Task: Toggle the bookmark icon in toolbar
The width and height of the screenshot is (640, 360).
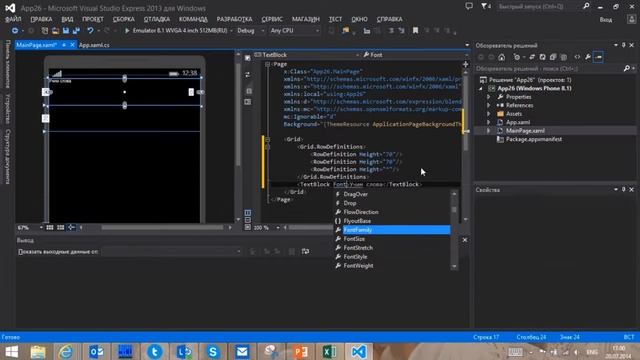Action: pos(415,31)
